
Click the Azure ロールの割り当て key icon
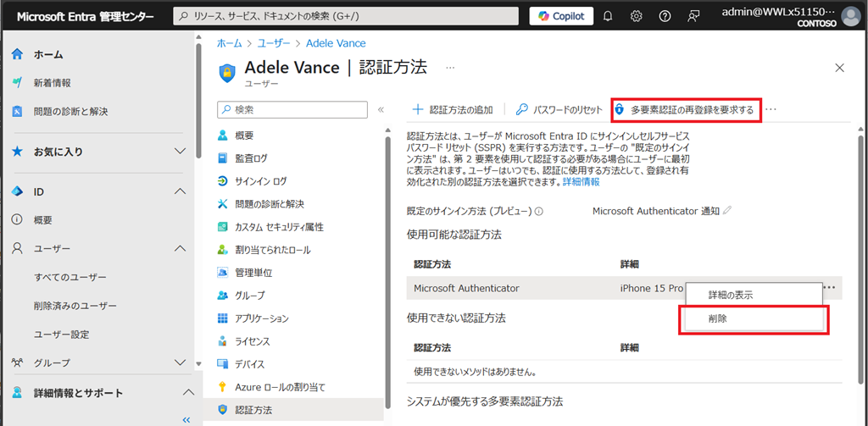coord(223,387)
